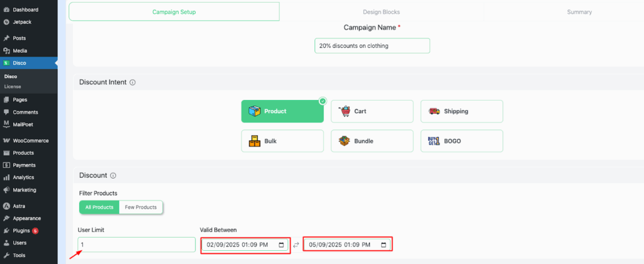Click the Discount section info icon
The width and height of the screenshot is (644, 264).
point(113,176)
